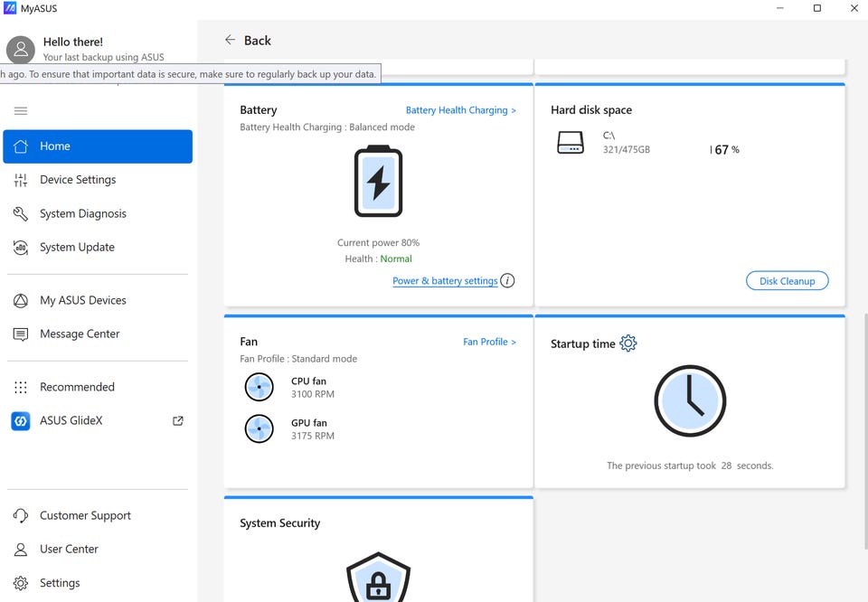
Task: Open Device Settings from the sidebar
Action: tap(98, 180)
